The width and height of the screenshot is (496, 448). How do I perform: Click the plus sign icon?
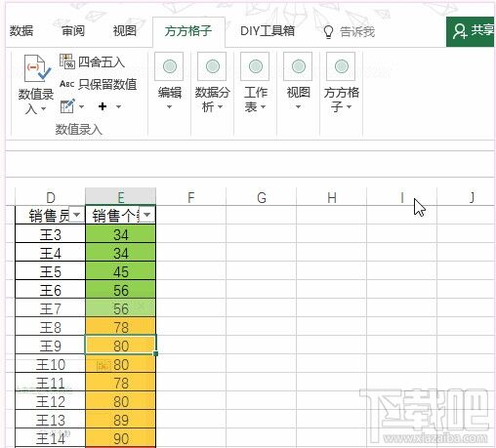[x=103, y=106]
